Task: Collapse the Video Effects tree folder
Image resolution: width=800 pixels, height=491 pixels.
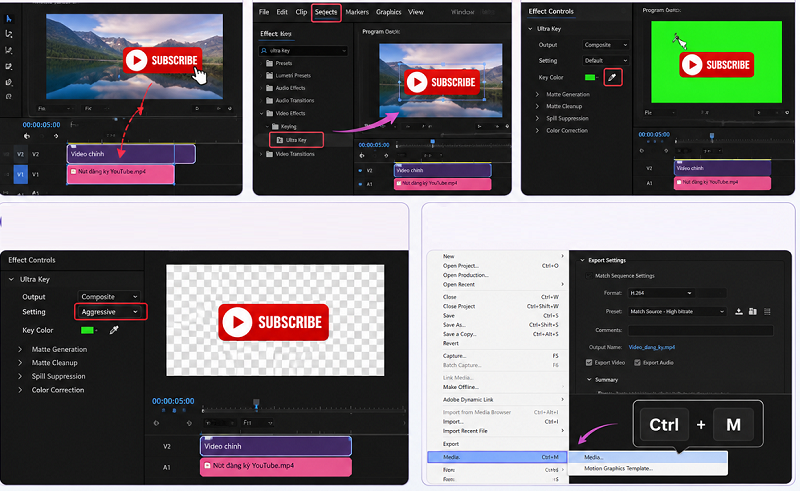Action: [x=262, y=113]
